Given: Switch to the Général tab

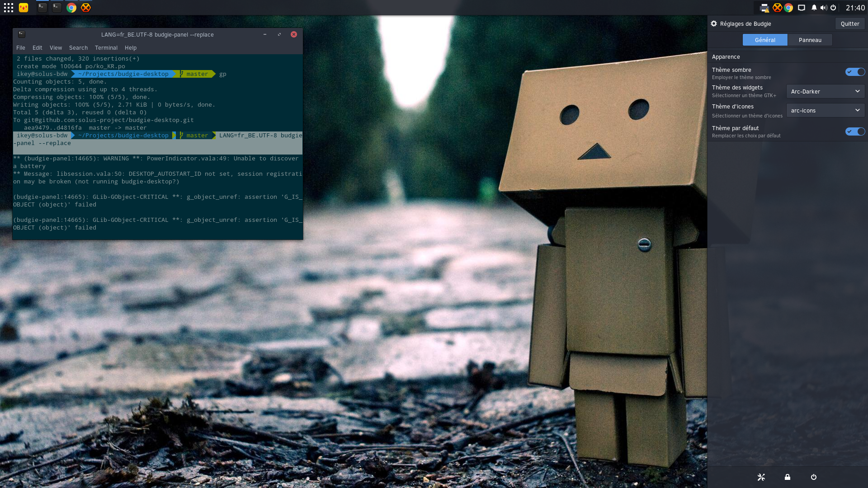Looking at the screenshot, I should click(765, 40).
